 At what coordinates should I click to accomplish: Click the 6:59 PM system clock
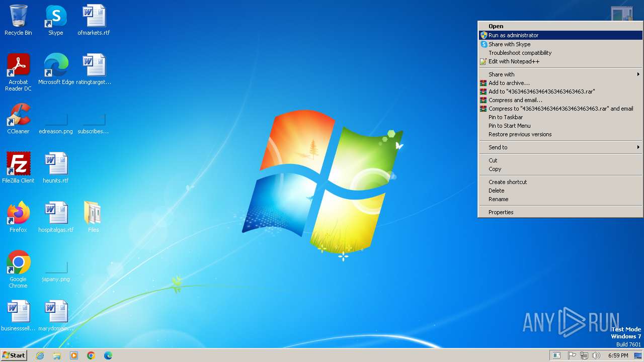618,355
